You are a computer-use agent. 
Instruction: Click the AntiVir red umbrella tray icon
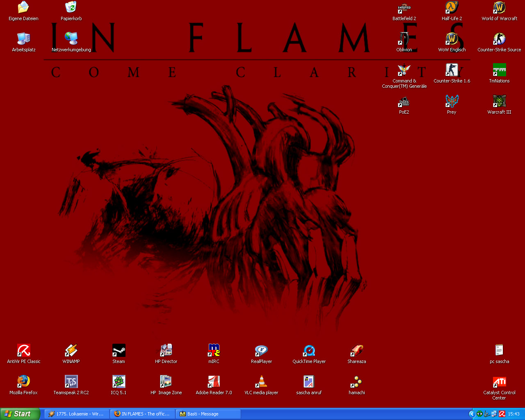[x=502, y=414]
